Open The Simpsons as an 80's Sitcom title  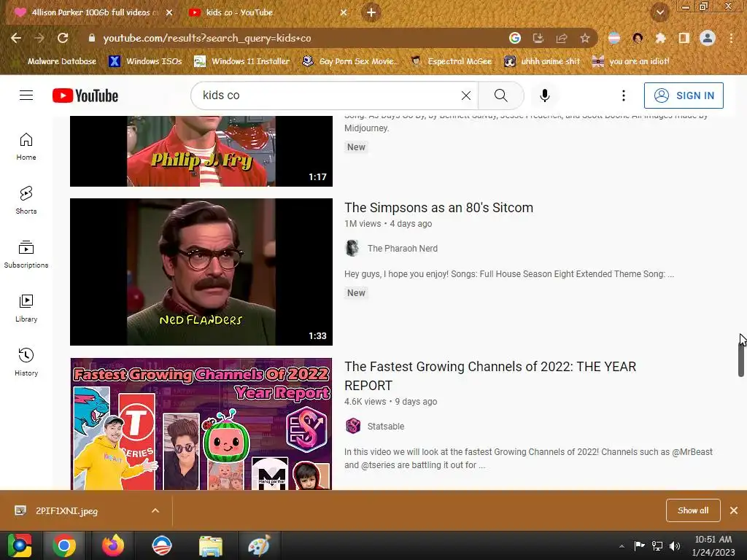438,208
